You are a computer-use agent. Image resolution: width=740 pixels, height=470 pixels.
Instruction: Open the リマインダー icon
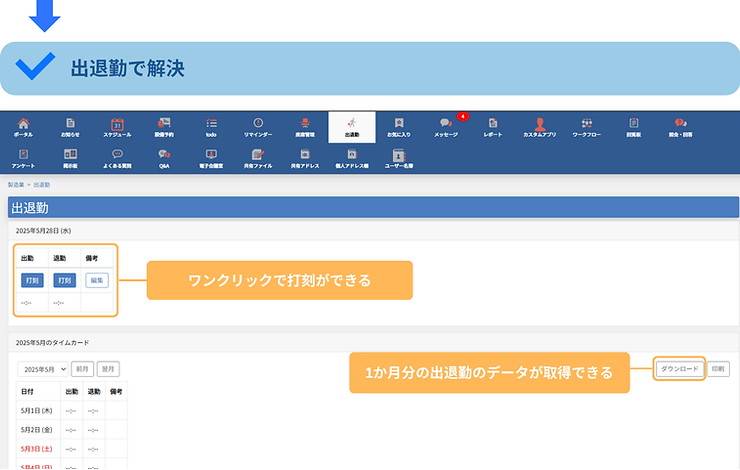258,126
